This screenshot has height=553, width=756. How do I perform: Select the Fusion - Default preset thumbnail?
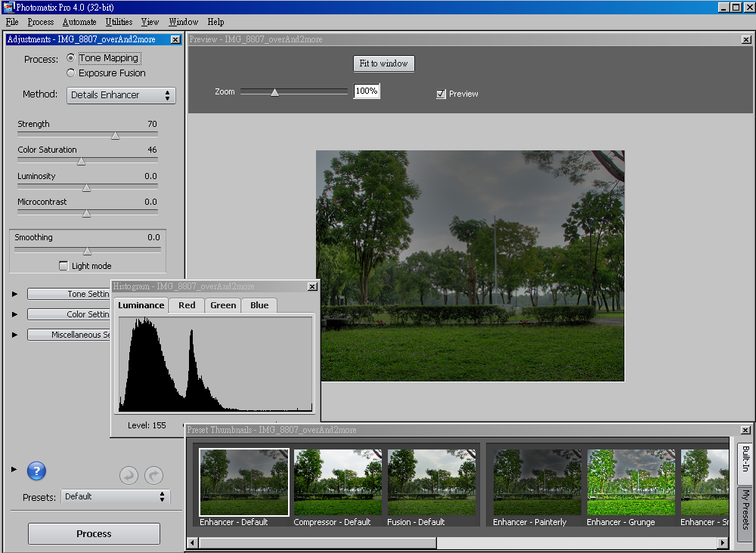point(432,482)
